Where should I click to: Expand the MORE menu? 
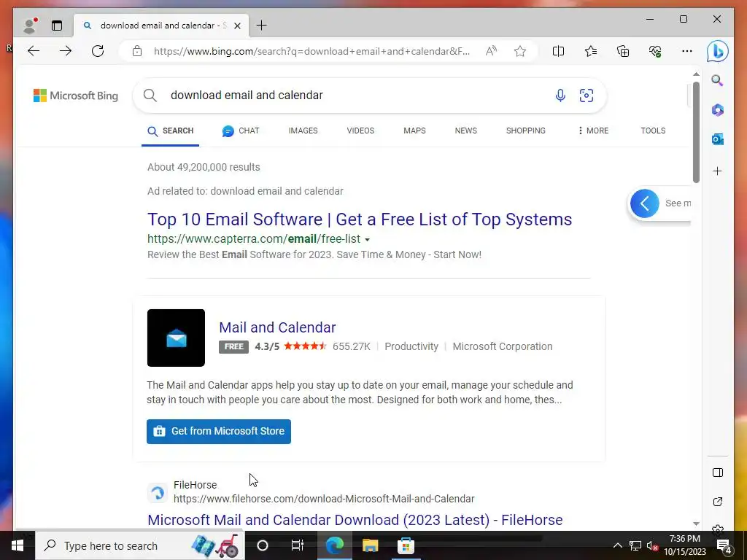pyautogui.click(x=593, y=131)
